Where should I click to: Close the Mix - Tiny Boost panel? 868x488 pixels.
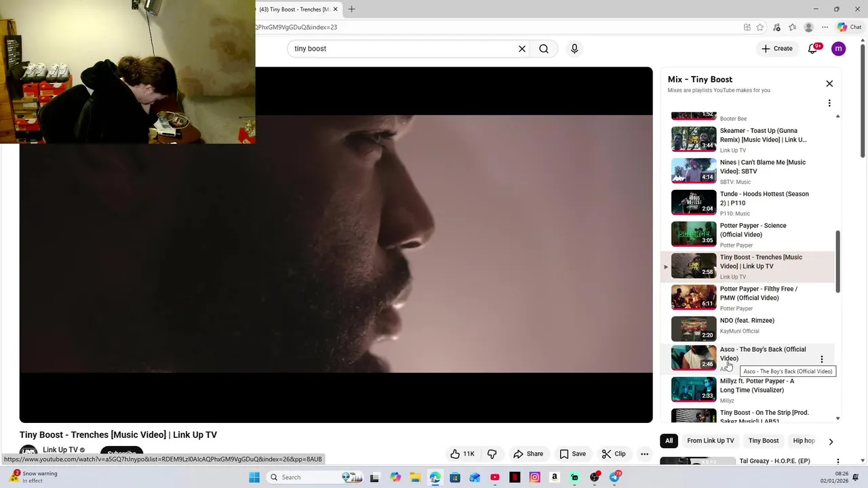point(829,83)
